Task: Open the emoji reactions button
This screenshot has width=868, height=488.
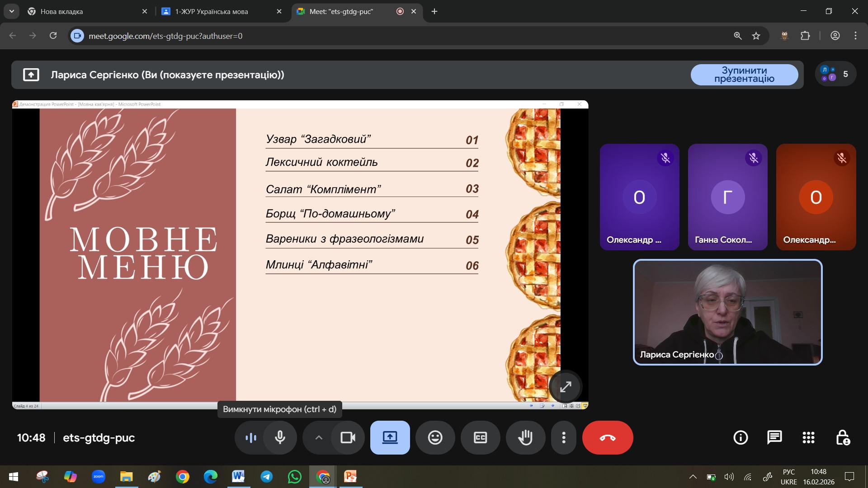Action: coord(435,437)
